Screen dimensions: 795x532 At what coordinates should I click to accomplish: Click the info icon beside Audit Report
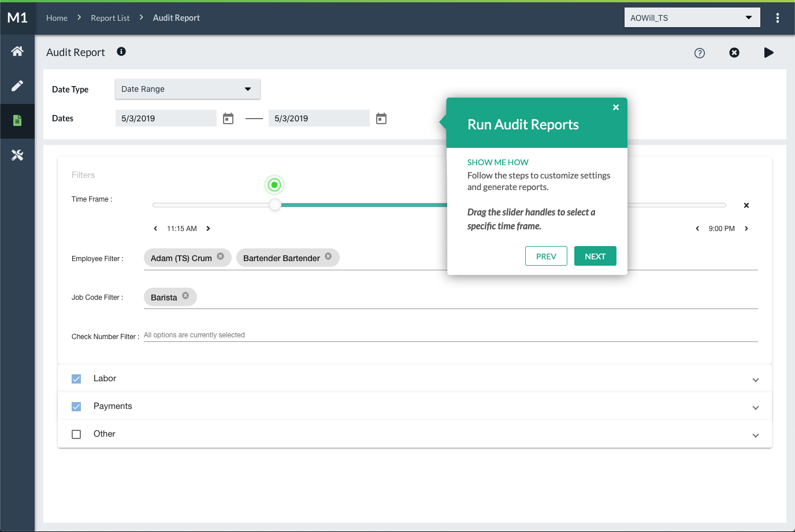pos(121,51)
